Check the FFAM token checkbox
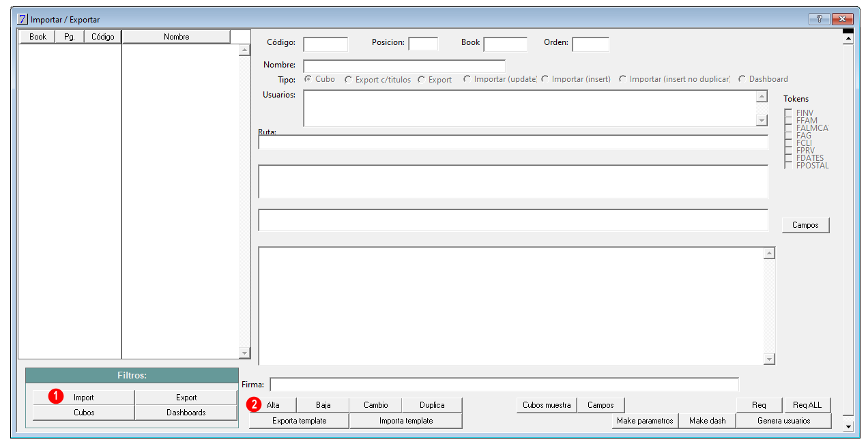Image resolution: width=868 pixels, height=446 pixels. [788, 121]
